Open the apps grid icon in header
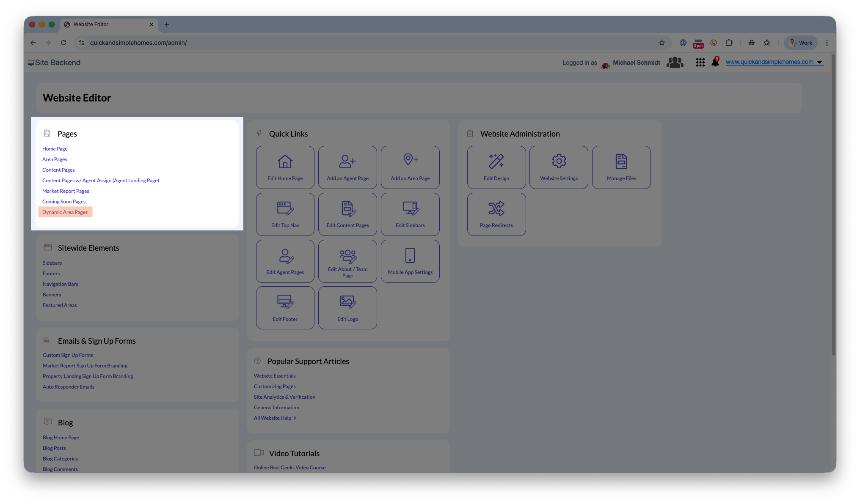 click(700, 63)
